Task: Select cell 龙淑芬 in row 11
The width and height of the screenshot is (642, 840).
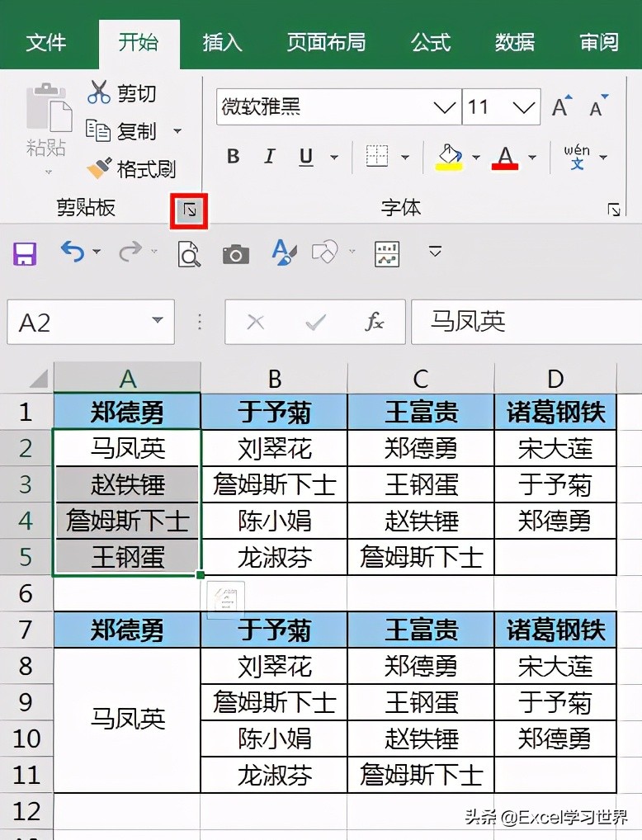Action: pyautogui.click(x=275, y=775)
